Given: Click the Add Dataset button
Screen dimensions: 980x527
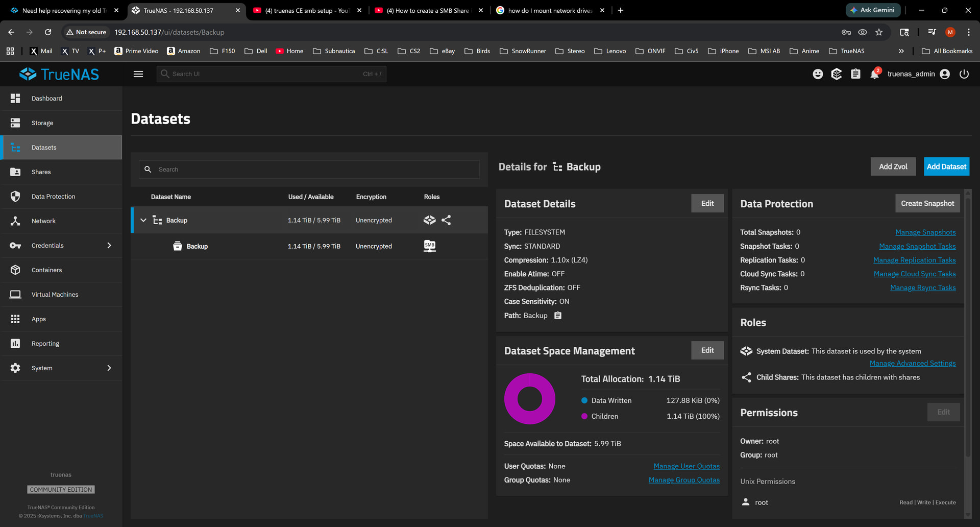Looking at the screenshot, I should (x=946, y=166).
